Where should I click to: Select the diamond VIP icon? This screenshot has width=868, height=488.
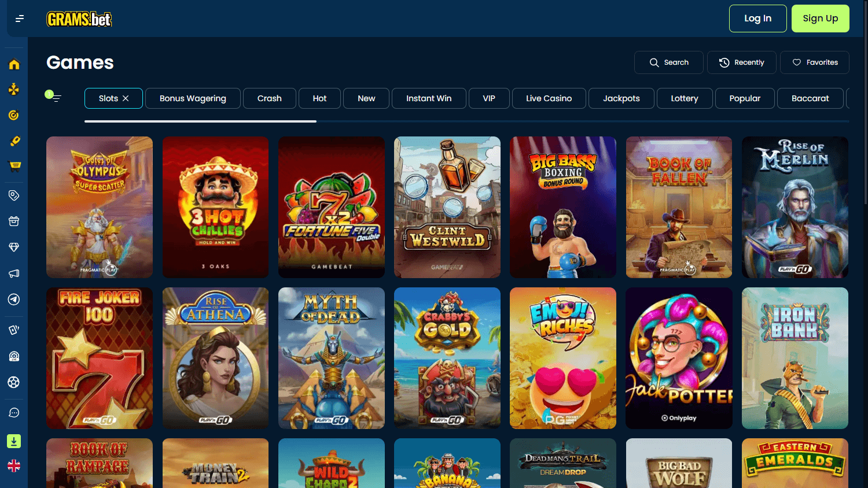point(14,247)
